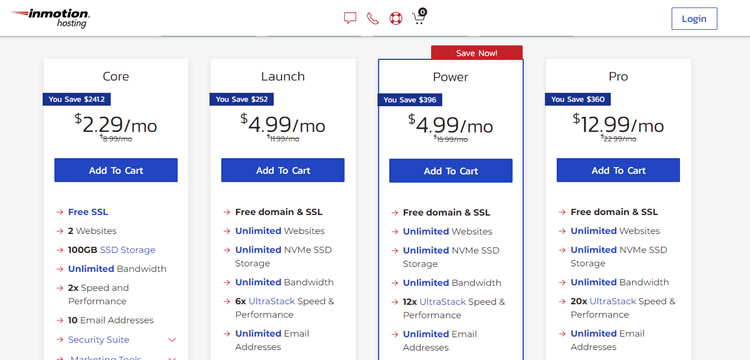
Task: Click 2x Speed and Performance feature
Action: [99, 295]
